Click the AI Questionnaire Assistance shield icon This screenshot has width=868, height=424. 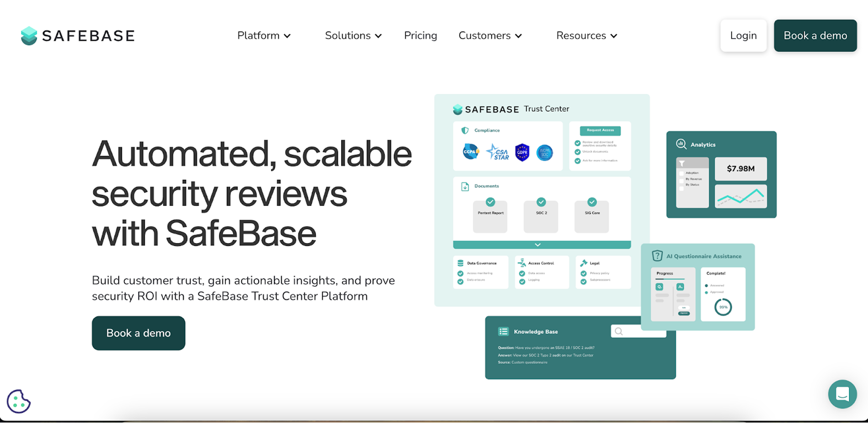657,256
